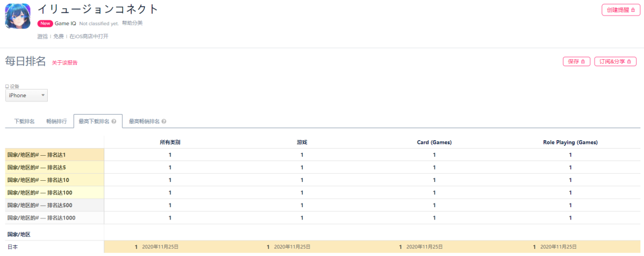The image size is (644, 256).
Task: Click the Role Playing (Games) column header
Action: click(570, 142)
